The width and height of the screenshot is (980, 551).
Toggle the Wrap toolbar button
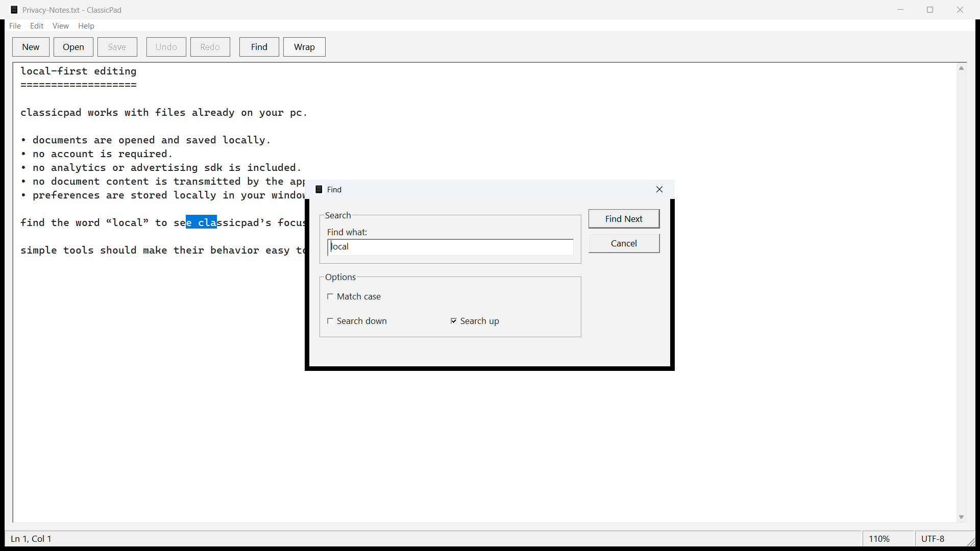tap(304, 47)
